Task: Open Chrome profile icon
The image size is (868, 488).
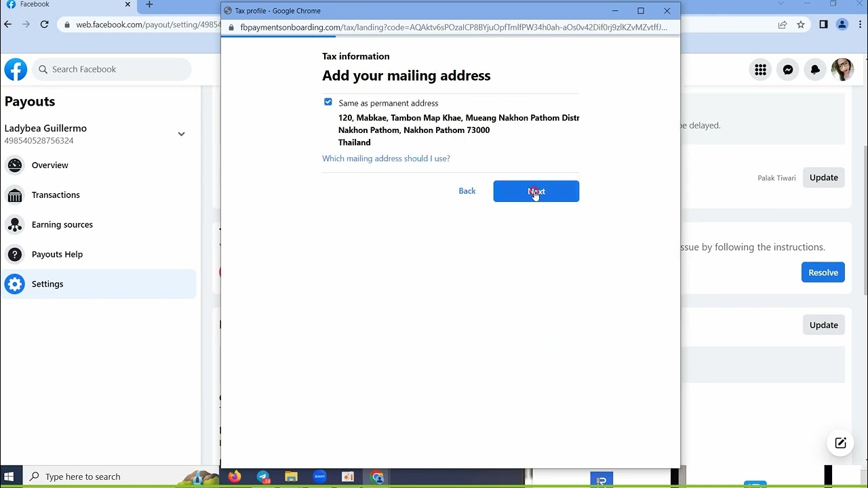Action: coord(842,24)
